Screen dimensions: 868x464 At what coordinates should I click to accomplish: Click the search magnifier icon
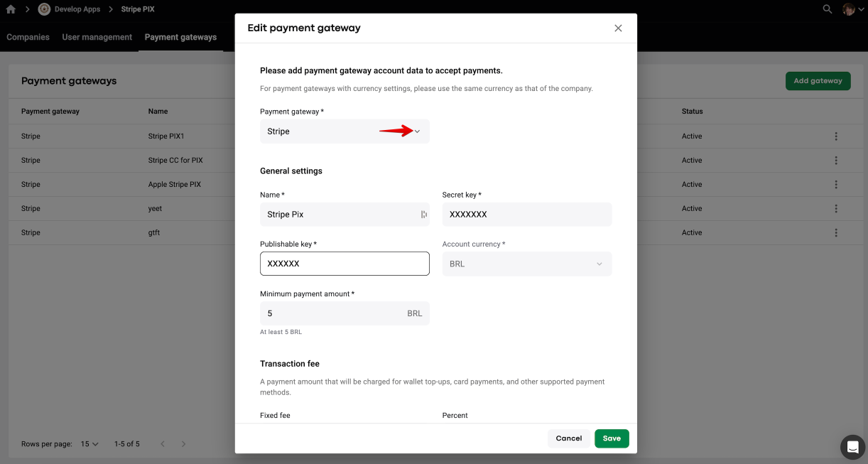tap(827, 9)
